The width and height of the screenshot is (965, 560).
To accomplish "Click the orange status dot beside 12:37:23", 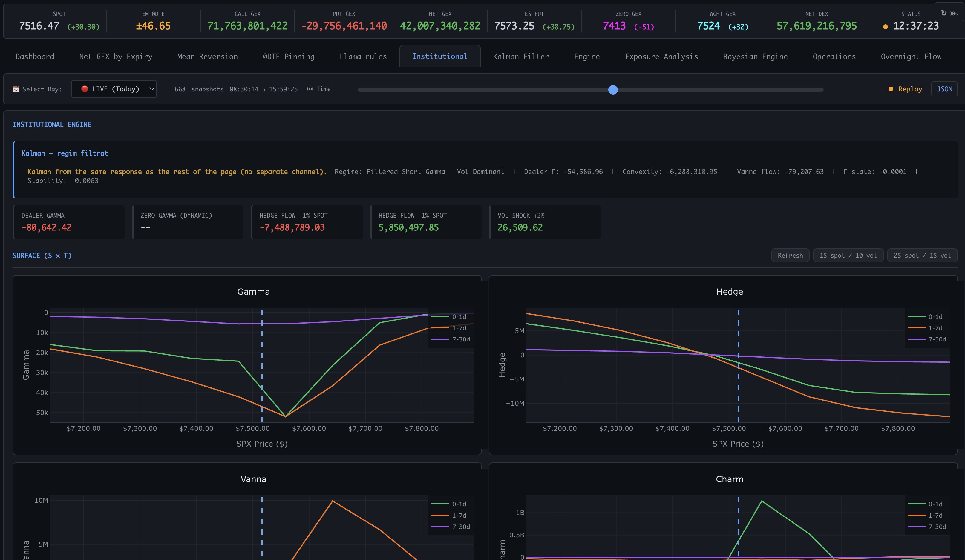I will 885,27.
